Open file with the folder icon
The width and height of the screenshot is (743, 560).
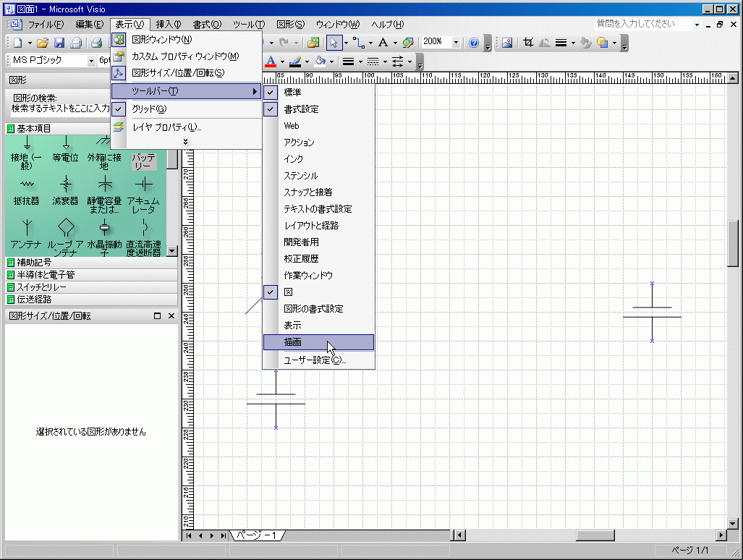[43, 43]
